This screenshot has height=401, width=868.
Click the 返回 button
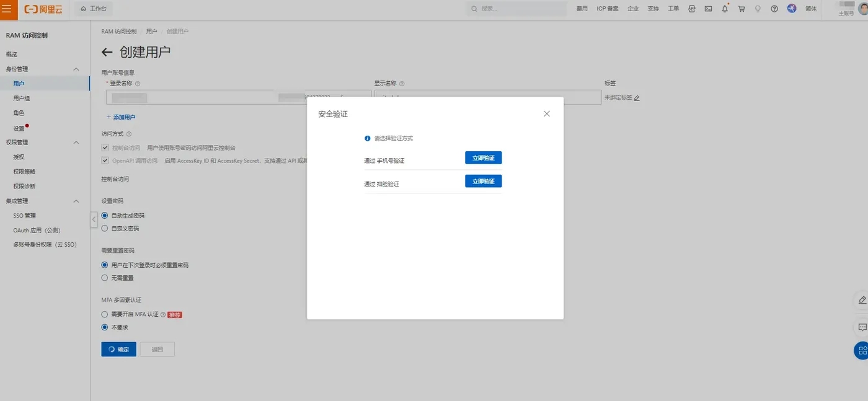click(x=157, y=350)
